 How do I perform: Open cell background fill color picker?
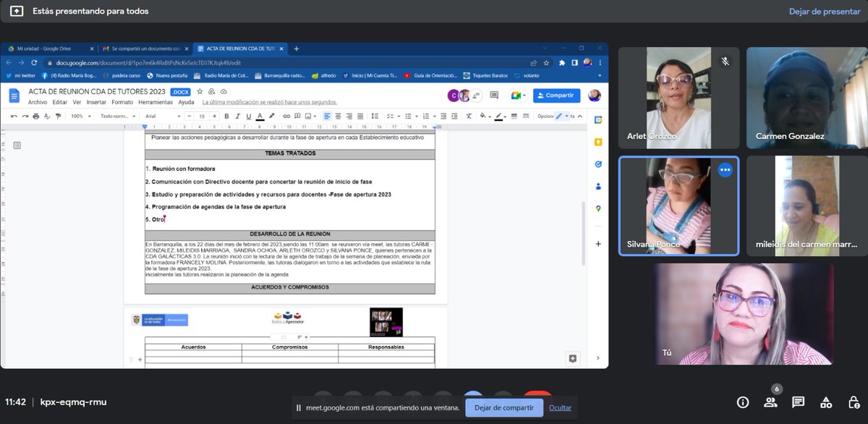coord(482,116)
